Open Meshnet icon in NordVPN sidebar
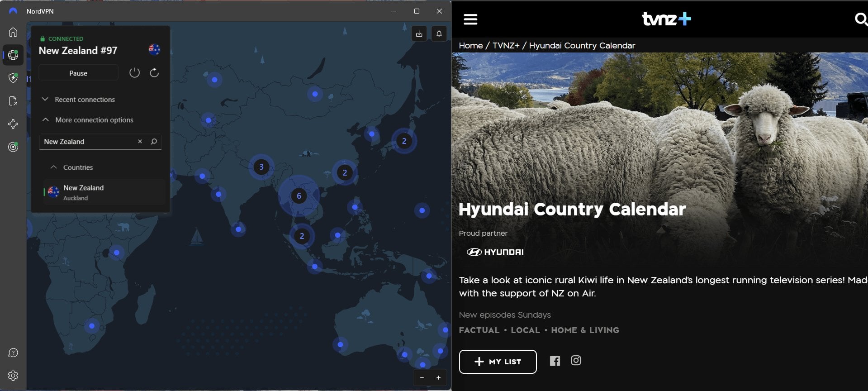This screenshot has height=391, width=868. [13, 124]
